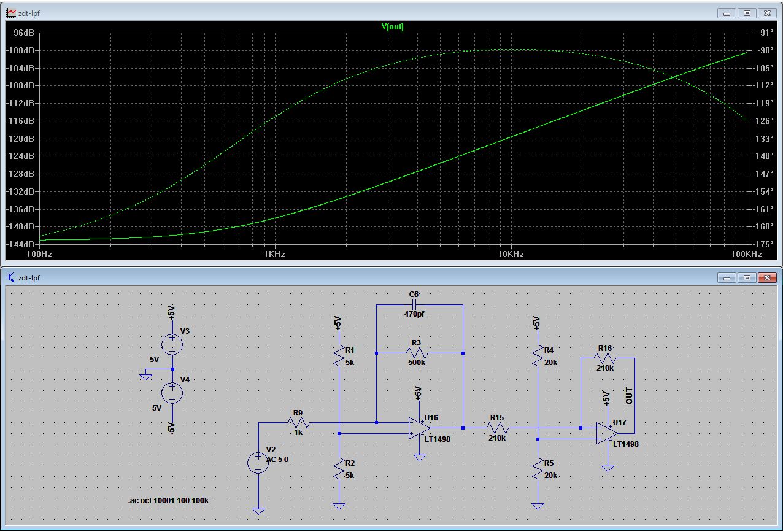
Task: Click resistor R1 symbol
Action: 338,356
